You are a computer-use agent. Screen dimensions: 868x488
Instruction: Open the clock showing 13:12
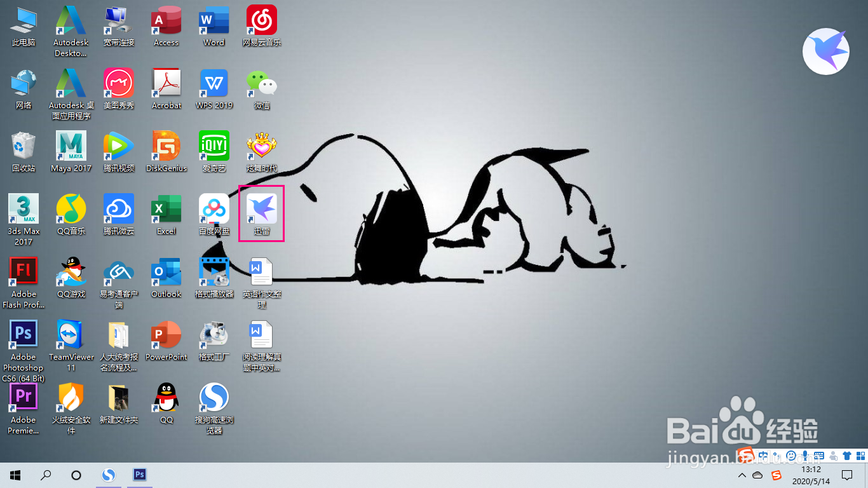[811, 475]
